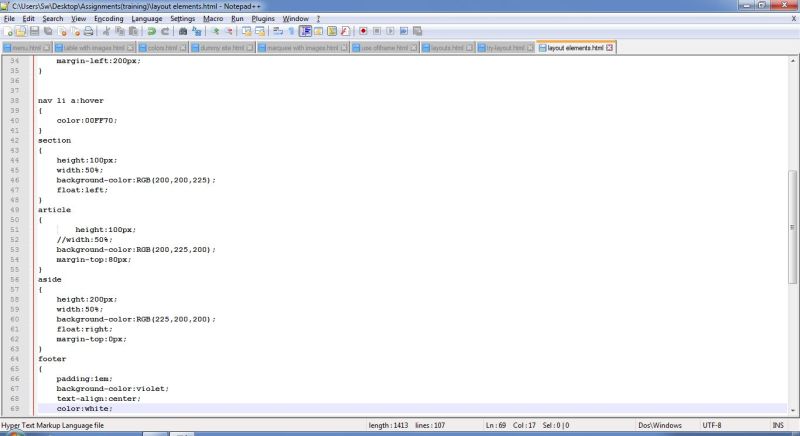Click the vertical scrollbar thumb
Screen dimensions: 800x436
pyautogui.click(x=793, y=227)
